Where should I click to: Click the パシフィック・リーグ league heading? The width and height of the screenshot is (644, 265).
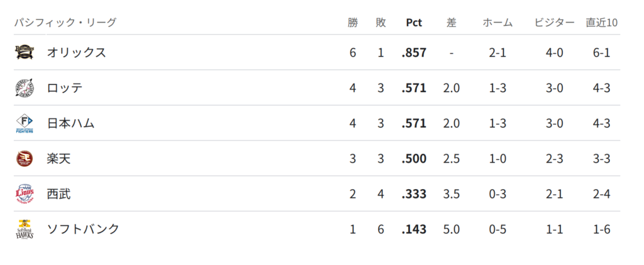tap(65, 23)
